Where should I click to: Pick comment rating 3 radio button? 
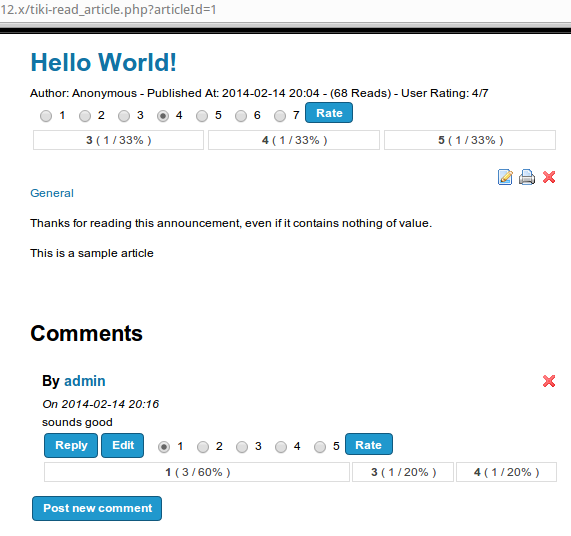pyautogui.click(x=242, y=447)
